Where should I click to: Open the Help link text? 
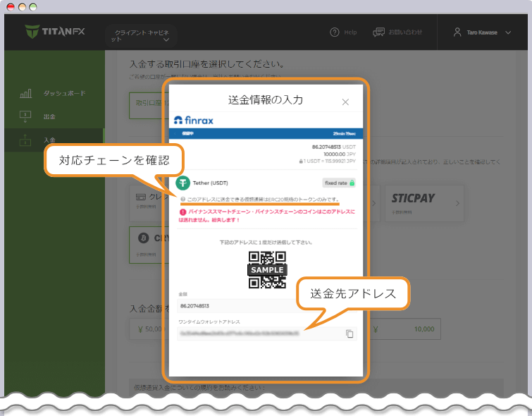coord(350,32)
